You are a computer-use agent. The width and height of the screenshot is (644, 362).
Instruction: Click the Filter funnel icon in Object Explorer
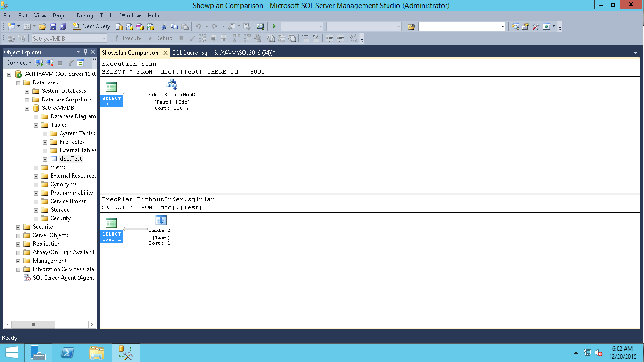pos(70,63)
